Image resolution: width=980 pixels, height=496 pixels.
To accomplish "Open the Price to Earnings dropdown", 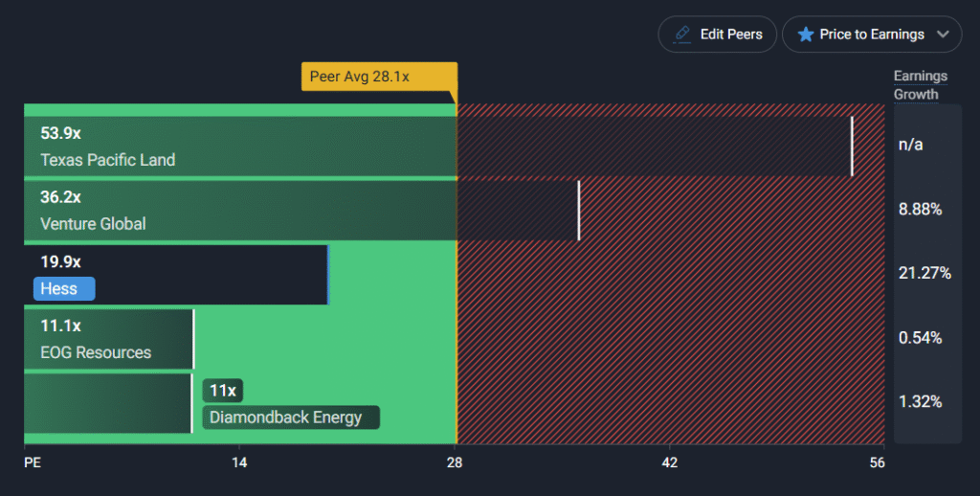I will [872, 34].
